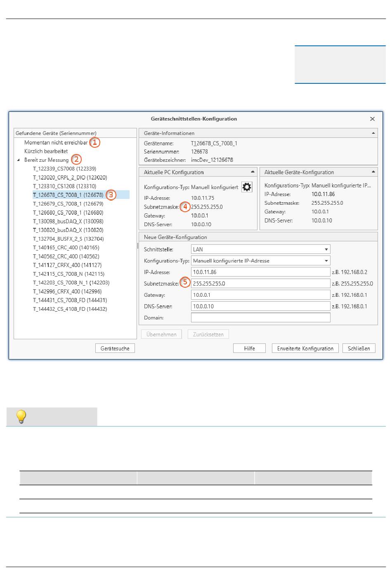
Task: Click into the IP-Adresse input field
Action: pos(260,272)
